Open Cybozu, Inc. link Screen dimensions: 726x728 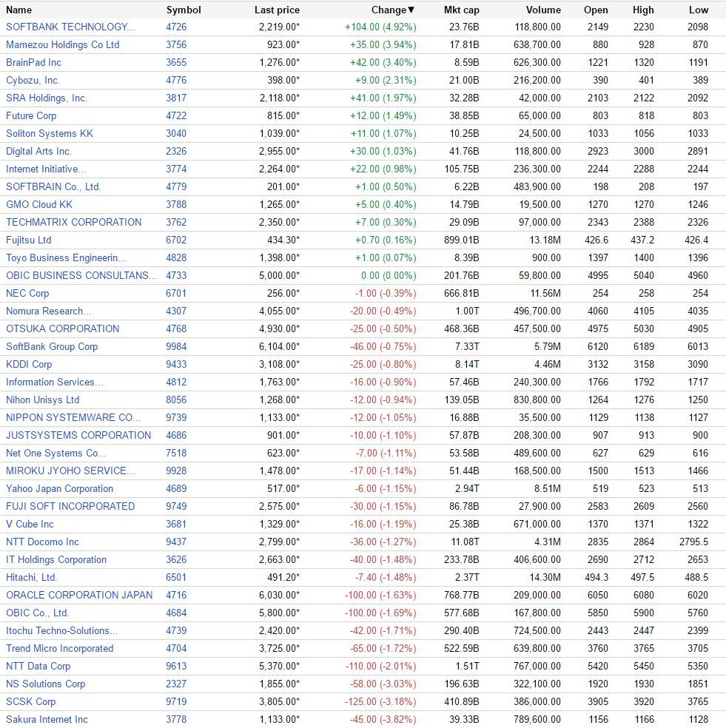(33, 81)
